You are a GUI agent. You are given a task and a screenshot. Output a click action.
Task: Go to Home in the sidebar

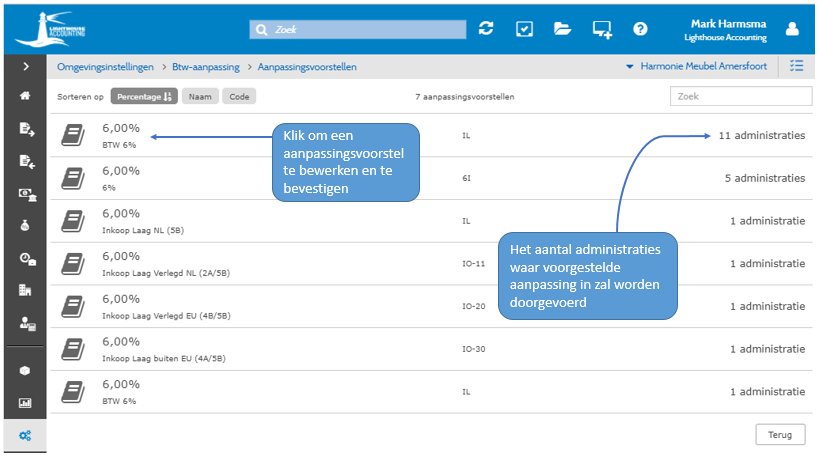(x=25, y=96)
